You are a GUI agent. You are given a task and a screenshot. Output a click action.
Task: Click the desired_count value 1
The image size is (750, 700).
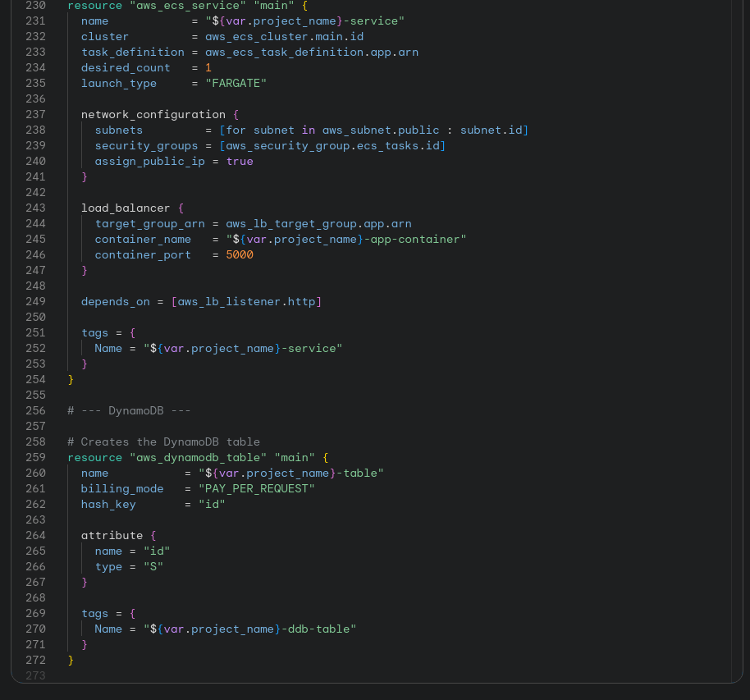click(208, 67)
